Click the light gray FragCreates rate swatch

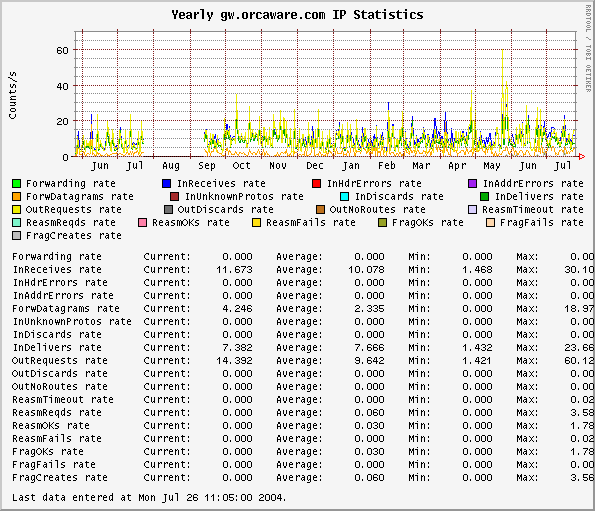click(16, 236)
